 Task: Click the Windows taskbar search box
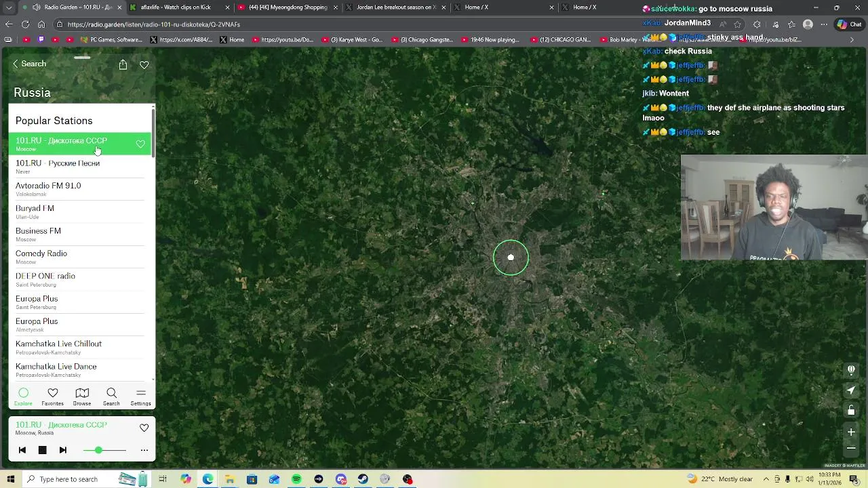[x=88, y=479]
